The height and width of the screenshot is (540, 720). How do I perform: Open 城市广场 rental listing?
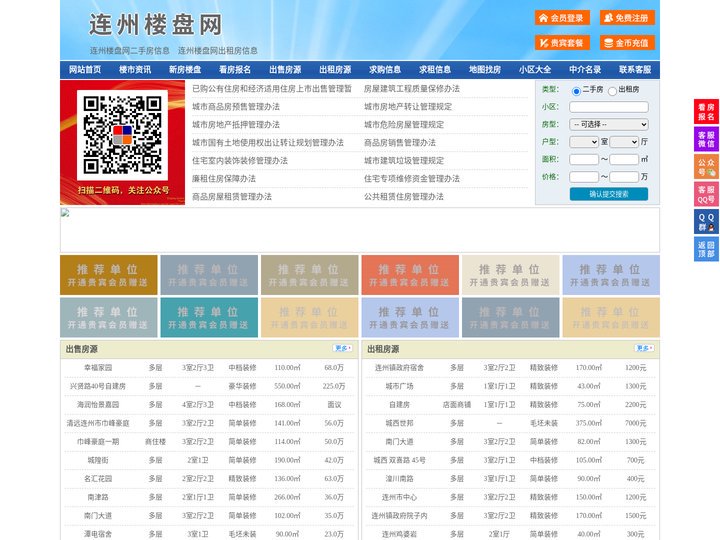pos(399,386)
